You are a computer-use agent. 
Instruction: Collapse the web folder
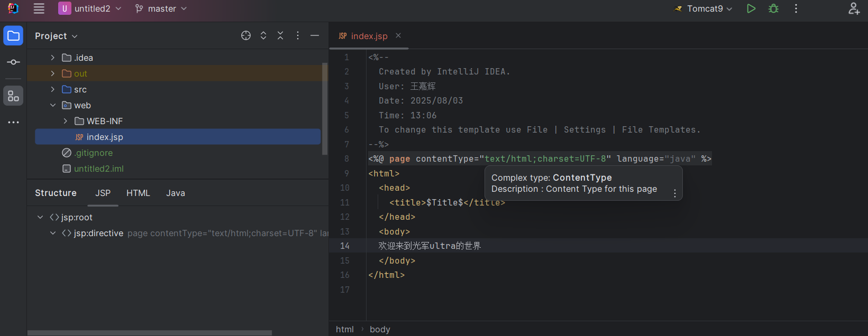point(53,105)
